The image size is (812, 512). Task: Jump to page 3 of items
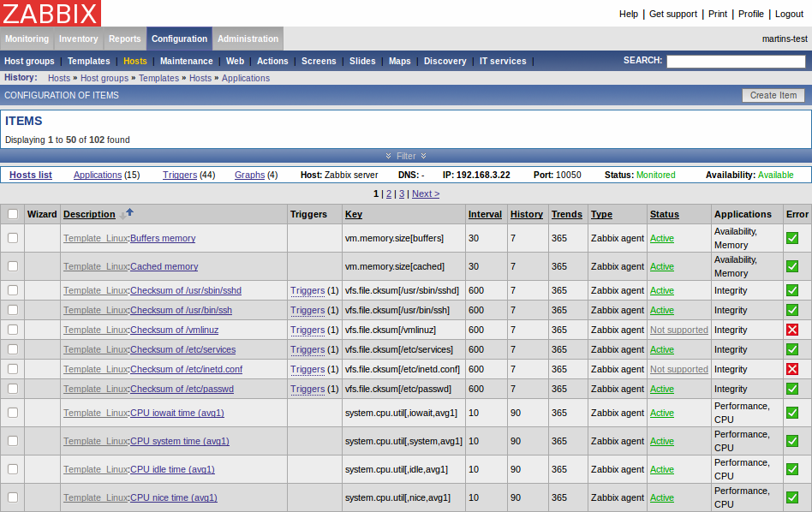[402, 193]
